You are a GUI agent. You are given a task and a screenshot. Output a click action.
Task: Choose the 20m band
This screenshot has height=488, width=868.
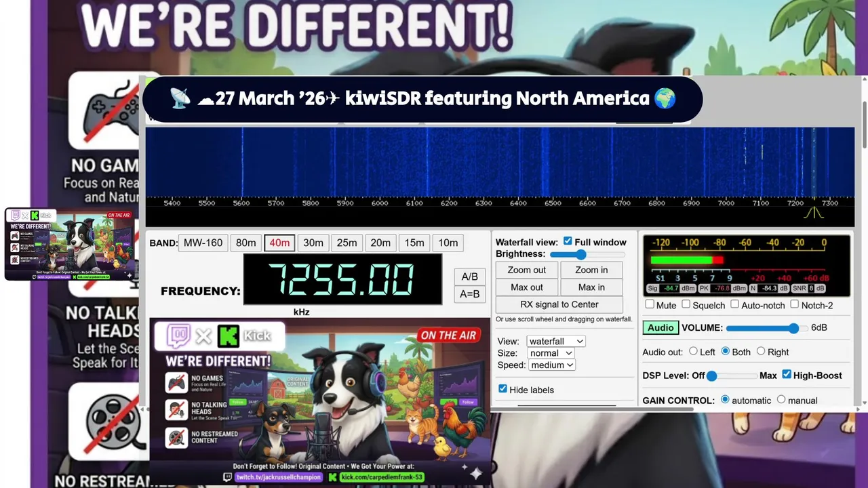pyautogui.click(x=380, y=243)
